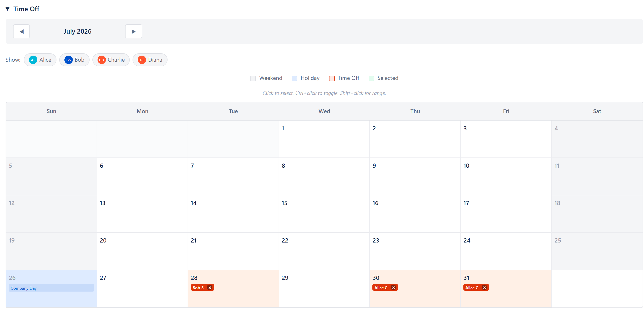Click the Sat column header
The width and height of the screenshot is (644, 314).
tap(597, 111)
